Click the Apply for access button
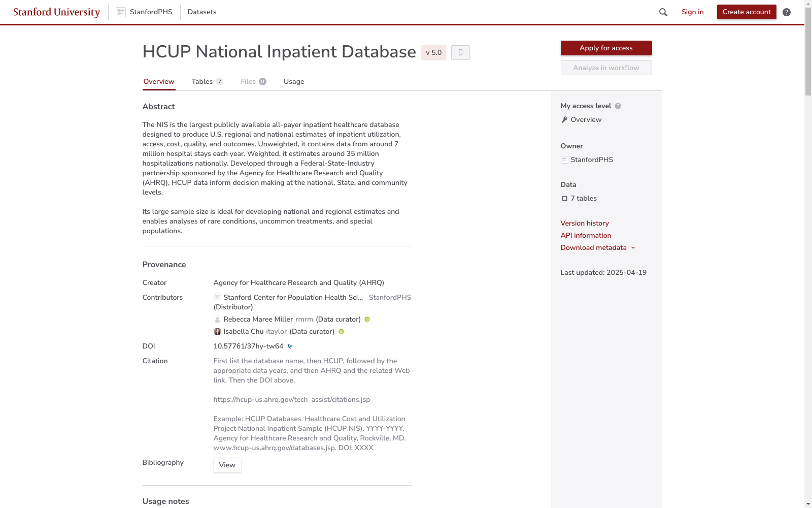This screenshot has height=508, width=812. pyautogui.click(x=606, y=48)
